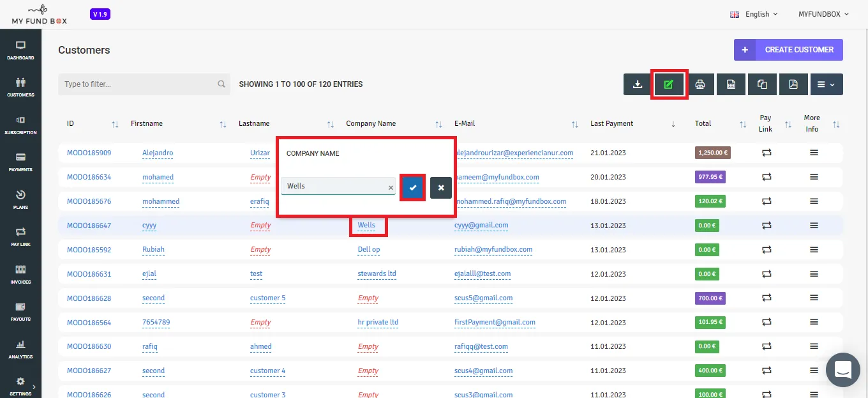Clear the Wells text field
The width and height of the screenshot is (868, 398).
click(x=391, y=188)
